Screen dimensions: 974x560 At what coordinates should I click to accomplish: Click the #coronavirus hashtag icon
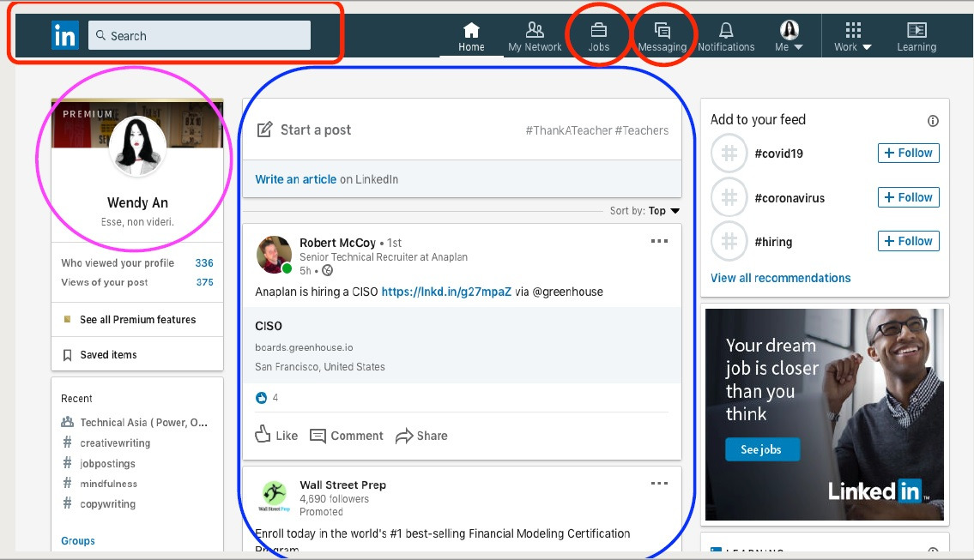click(x=729, y=197)
